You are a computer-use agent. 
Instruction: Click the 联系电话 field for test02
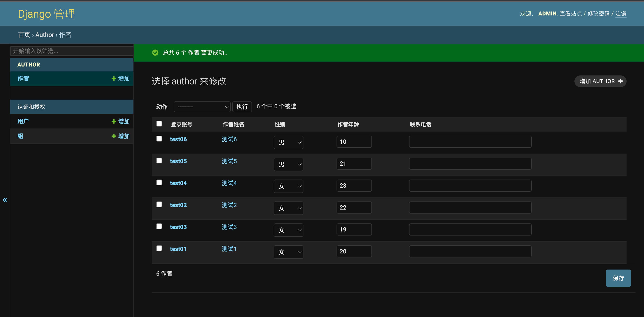(x=470, y=208)
